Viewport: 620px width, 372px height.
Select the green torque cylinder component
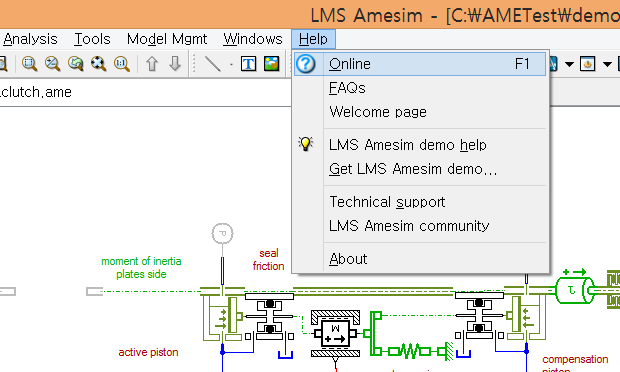[x=574, y=290]
